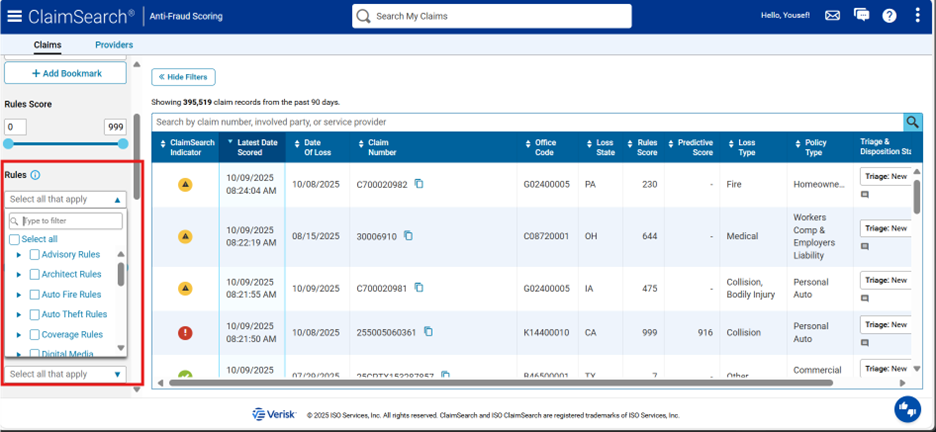The width and height of the screenshot is (936, 432).
Task: Open the comment icon under the IA Collision claim triage
Action: [x=864, y=298]
